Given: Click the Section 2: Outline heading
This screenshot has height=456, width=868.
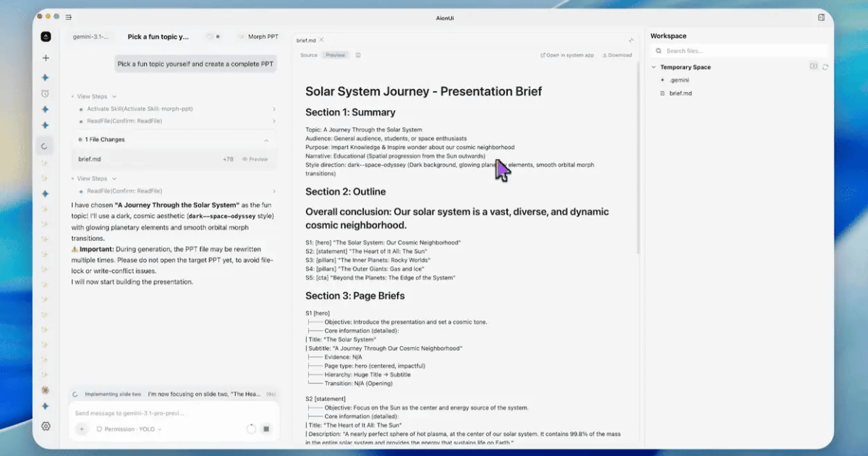Looking at the screenshot, I should (x=346, y=192).
